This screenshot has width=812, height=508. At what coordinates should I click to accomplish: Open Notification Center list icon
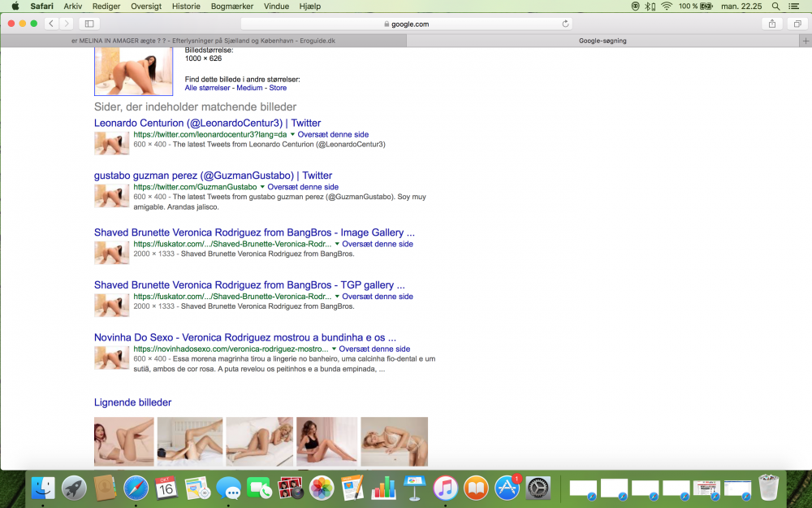pos(793,7)
